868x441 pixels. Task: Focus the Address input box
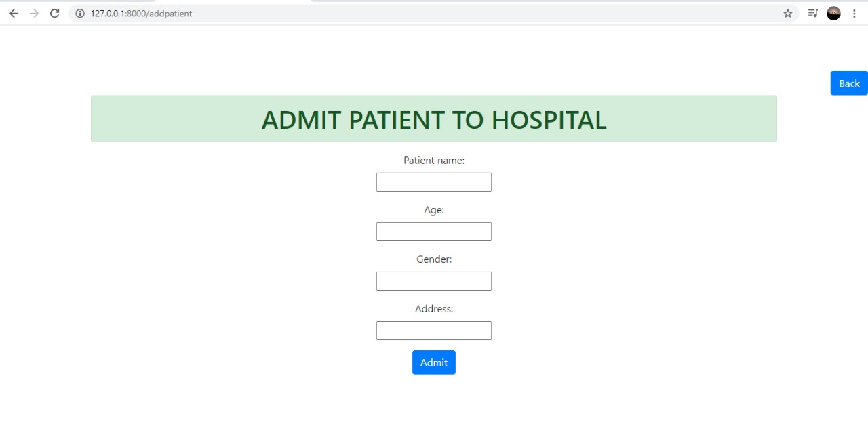(433, 330)
